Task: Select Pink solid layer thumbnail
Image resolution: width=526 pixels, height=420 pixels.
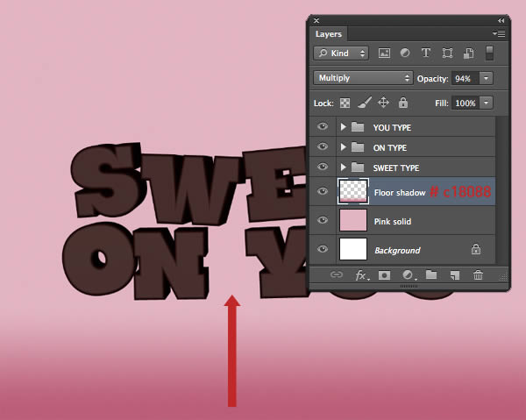Action: 353,220
